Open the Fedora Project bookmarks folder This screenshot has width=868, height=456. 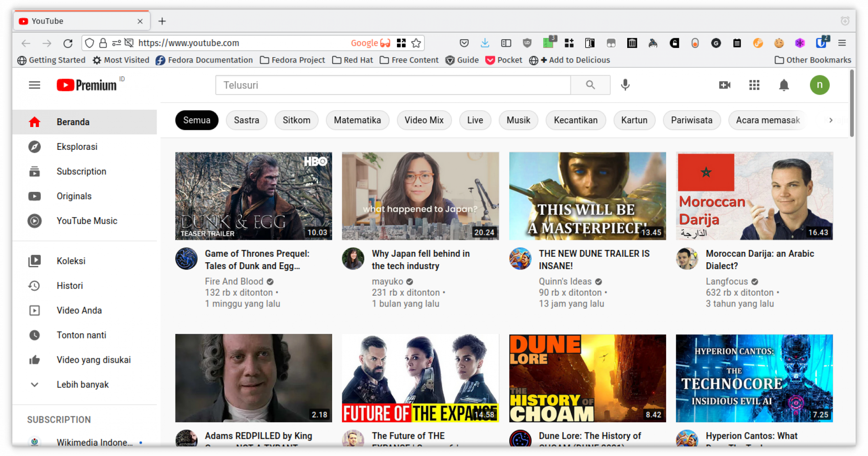click(x=292, y=60)
